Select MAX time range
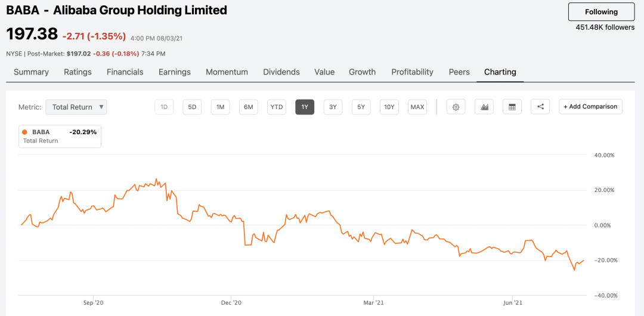The height and width of the screenshot is (316, 644). (417, 107)
